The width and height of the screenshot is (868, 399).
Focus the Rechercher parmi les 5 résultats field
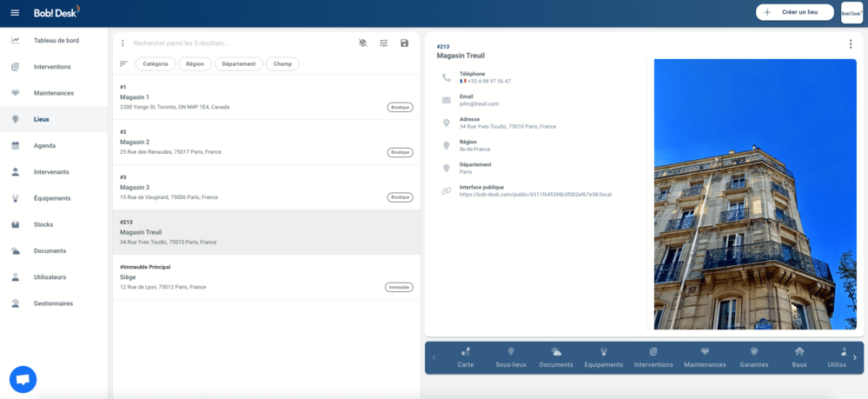[x=241, y=43]
